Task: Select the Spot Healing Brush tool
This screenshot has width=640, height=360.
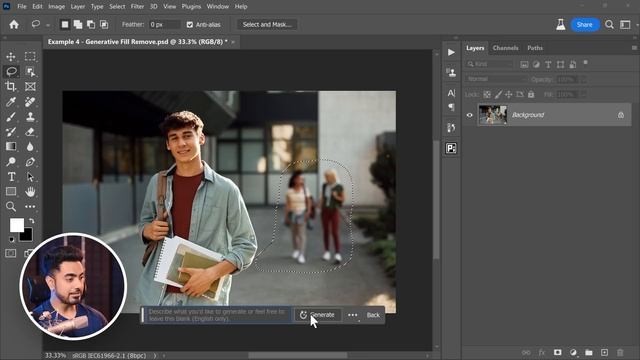Action: (x=30, y=101)
